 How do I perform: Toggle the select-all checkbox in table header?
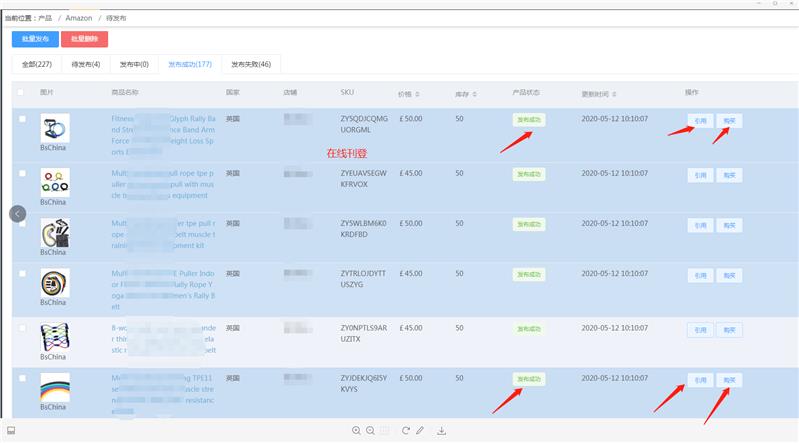pyautogui.click(x=21, y=92)
